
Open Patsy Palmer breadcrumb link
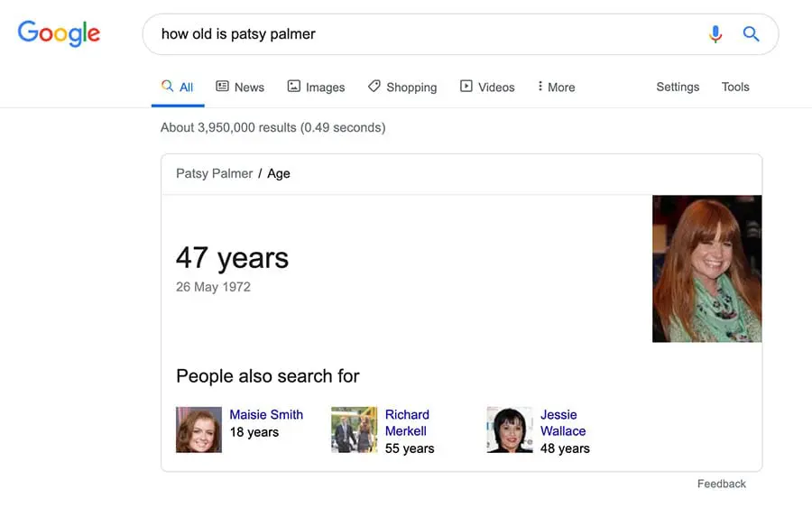pyautogui.click(x=214, y=173)
